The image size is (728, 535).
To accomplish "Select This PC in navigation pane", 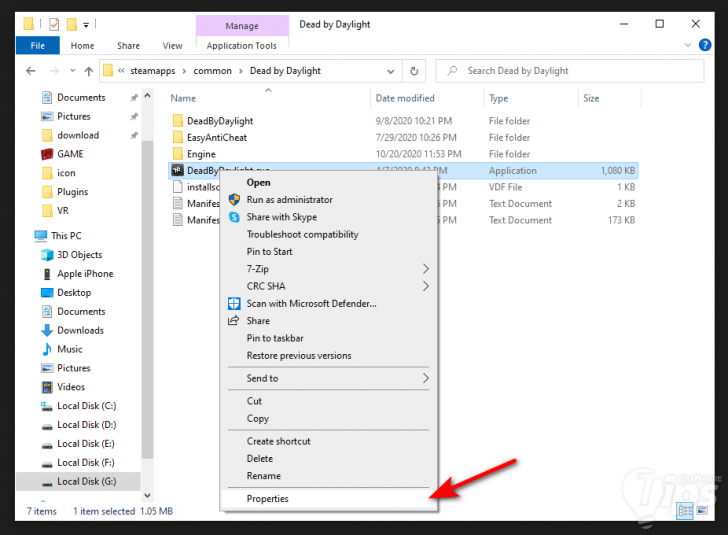I will tap(66, 235).
